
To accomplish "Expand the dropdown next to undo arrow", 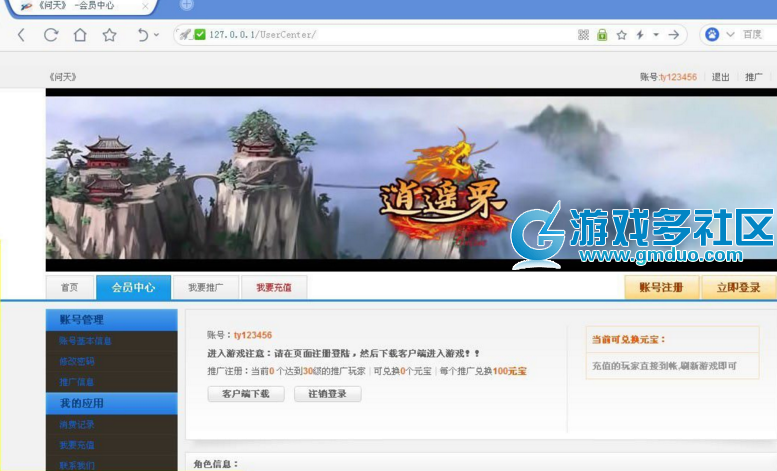I will (157, 35).
